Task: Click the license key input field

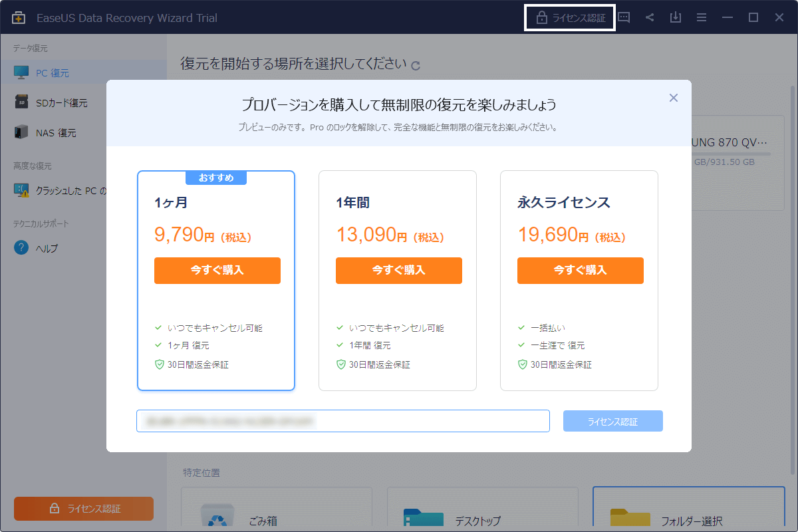Action: click(343, 421)
